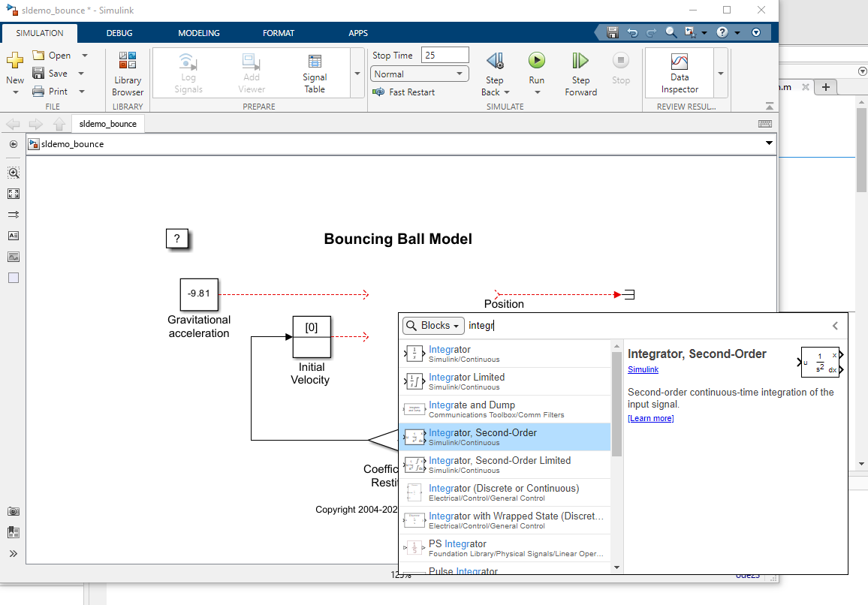This screenshot has width=868, height=605.
Task: Click the search magnifier in the quick access bar
Action: click(671, 32)
